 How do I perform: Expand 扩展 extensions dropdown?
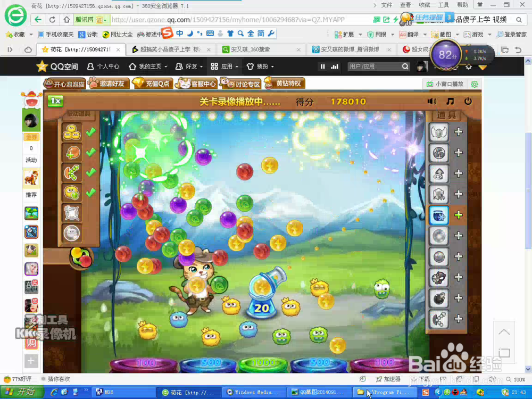pos(348,34)
